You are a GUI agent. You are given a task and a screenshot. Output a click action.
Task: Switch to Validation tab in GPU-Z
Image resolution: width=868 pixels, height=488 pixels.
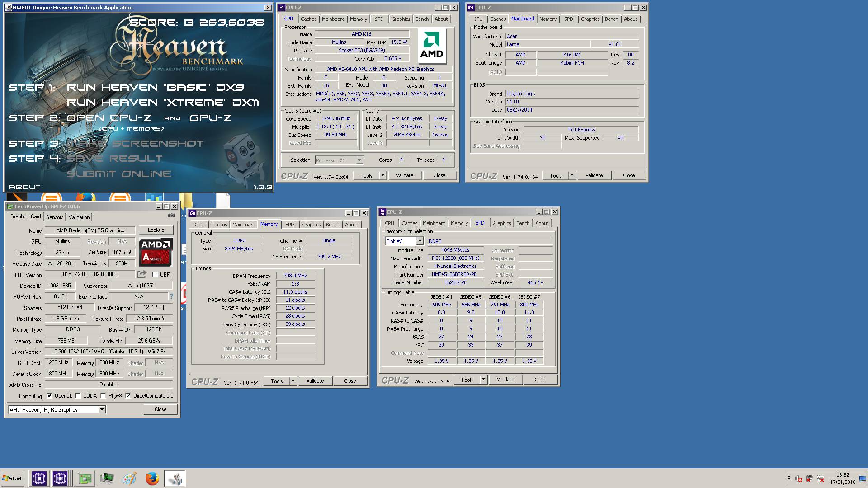point(79,217)
